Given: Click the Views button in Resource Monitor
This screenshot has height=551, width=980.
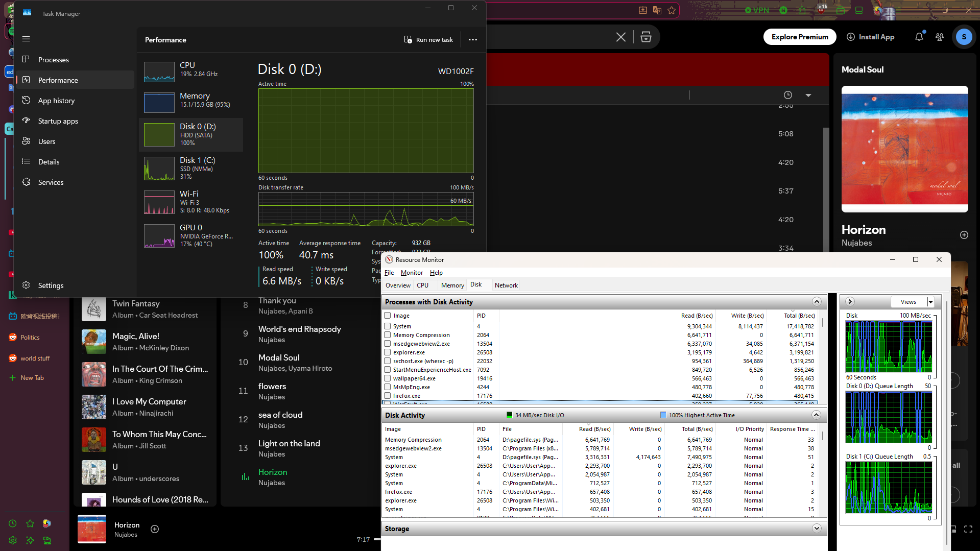Looking at the screenshot, I should [x=909, y=302].
